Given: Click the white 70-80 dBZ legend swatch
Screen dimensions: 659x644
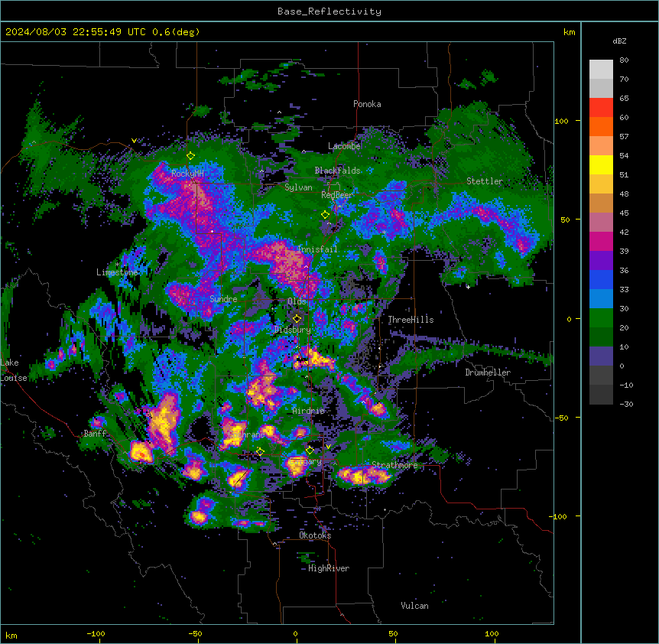Looking at the screenshot, I should 601,70.
